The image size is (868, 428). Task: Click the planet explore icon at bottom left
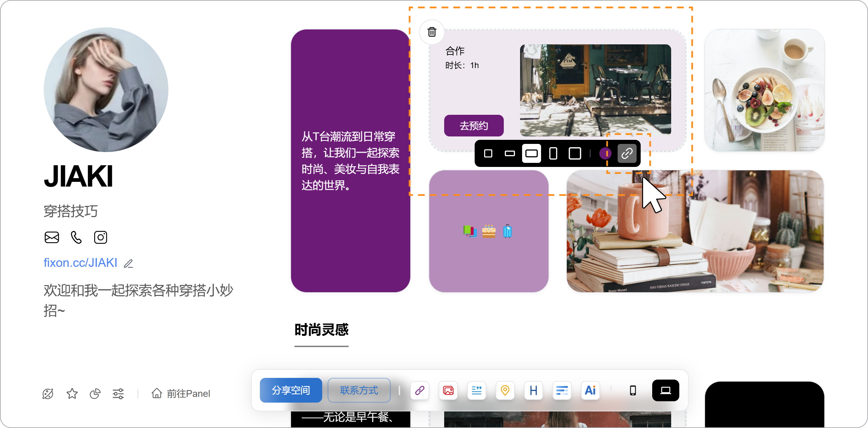coord(48,394)
